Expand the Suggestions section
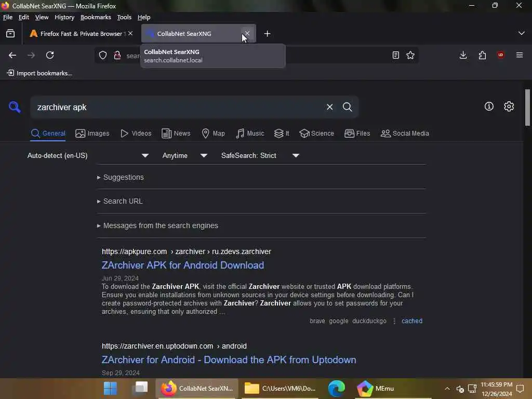Screen dimensions: 532x399 (121, 178)
